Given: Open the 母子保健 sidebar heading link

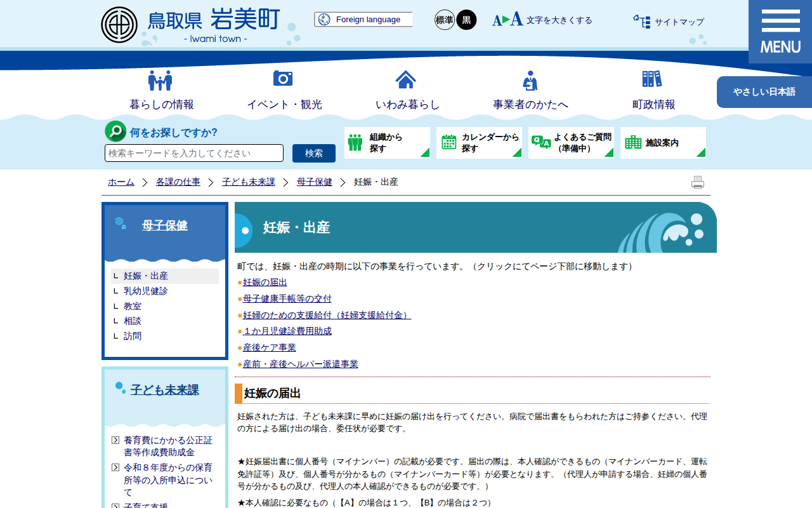Looking at the screenshot, I should (165, 225).
